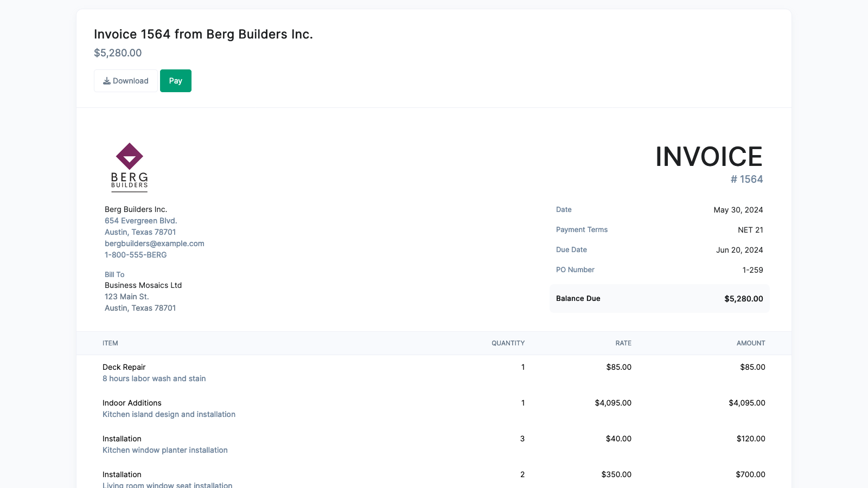This screenshot has height=488, width=868.
Task: Click the Berg Builders diamond logo
Action: click(x=130, y=157)
